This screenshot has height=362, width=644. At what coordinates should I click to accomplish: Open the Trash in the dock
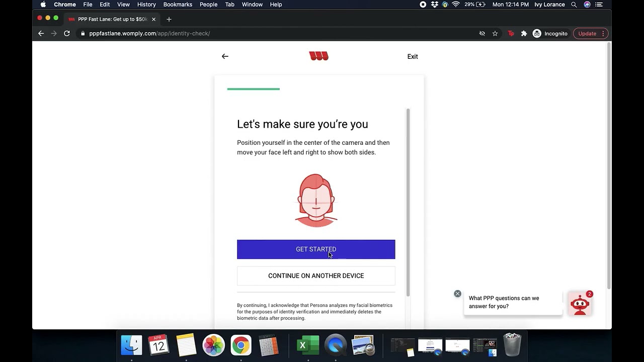pos(512,345)
